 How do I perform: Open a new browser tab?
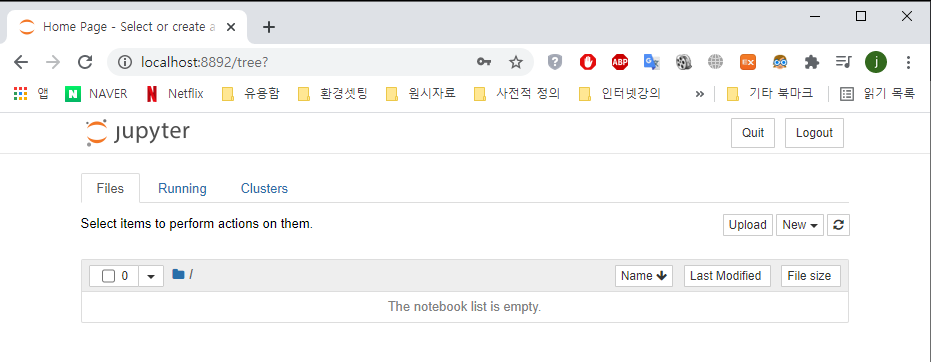click(x=269, y=27)
